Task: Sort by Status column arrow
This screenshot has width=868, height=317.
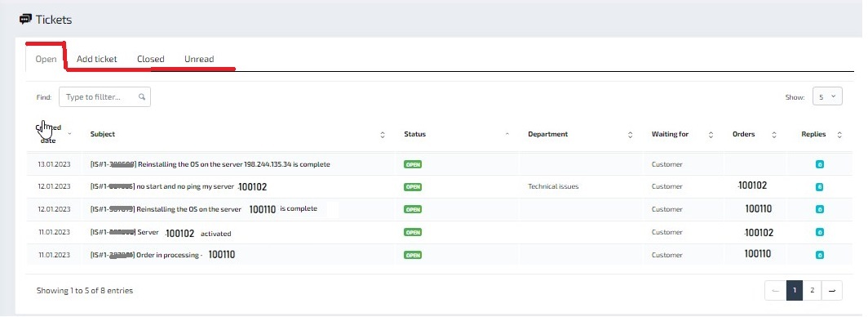Action: (x=507, y=134)
